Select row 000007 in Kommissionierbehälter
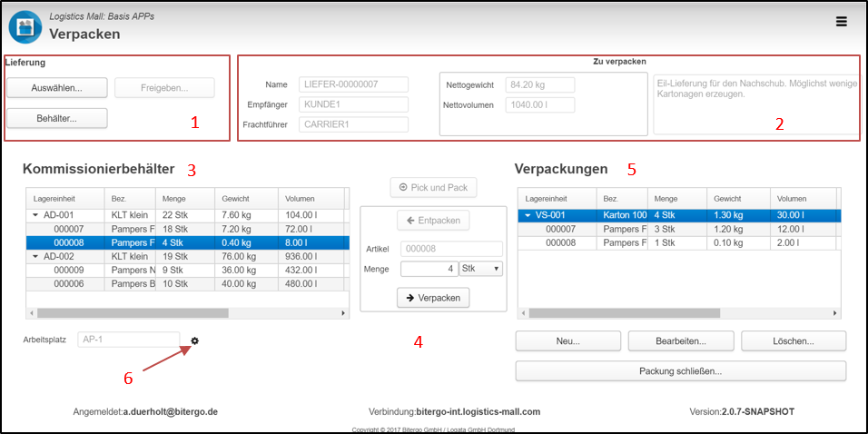The image size is (868, 434). click(x=187, y=229)
